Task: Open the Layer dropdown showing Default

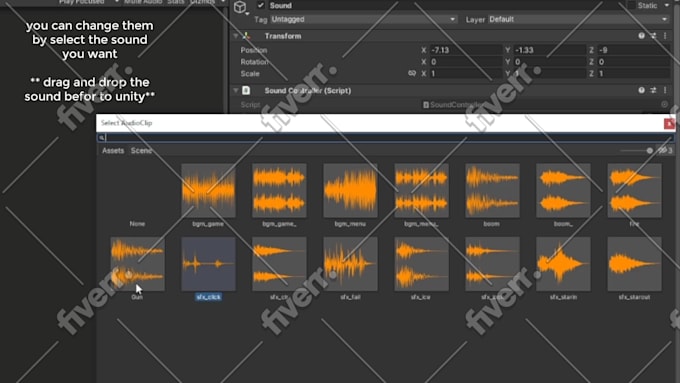Action: click(x=578, y=20)
